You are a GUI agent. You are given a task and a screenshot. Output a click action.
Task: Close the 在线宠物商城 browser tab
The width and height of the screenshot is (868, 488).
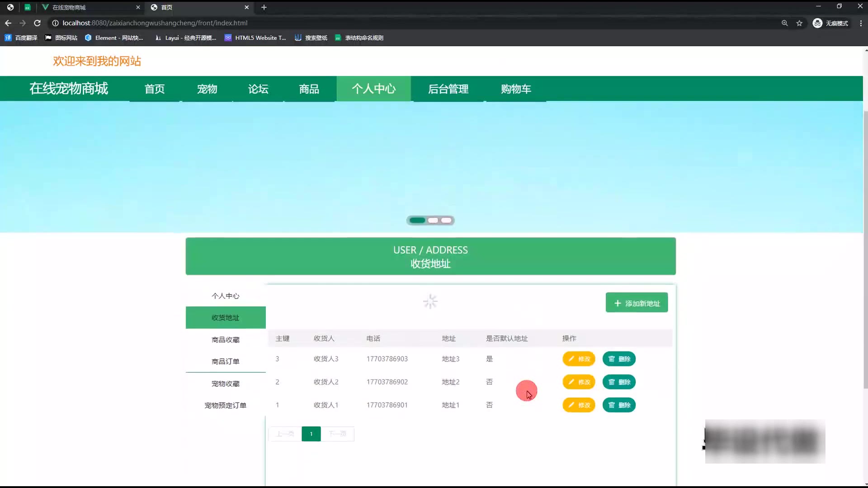click(138, 7)
